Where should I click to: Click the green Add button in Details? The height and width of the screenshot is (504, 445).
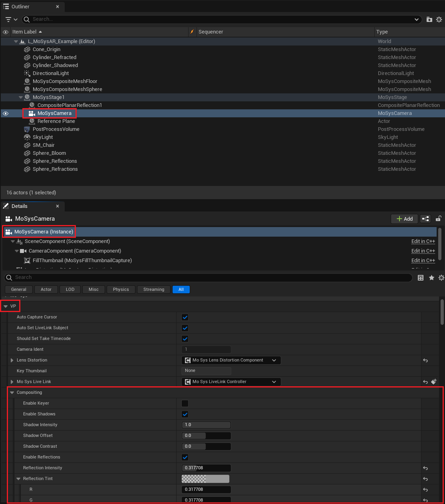tap(404, 219)
